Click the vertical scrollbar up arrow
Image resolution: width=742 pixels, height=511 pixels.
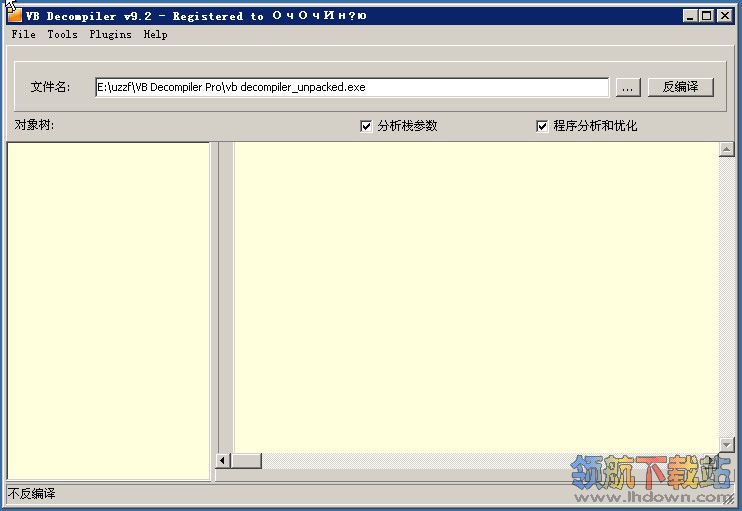coord(726,150)
